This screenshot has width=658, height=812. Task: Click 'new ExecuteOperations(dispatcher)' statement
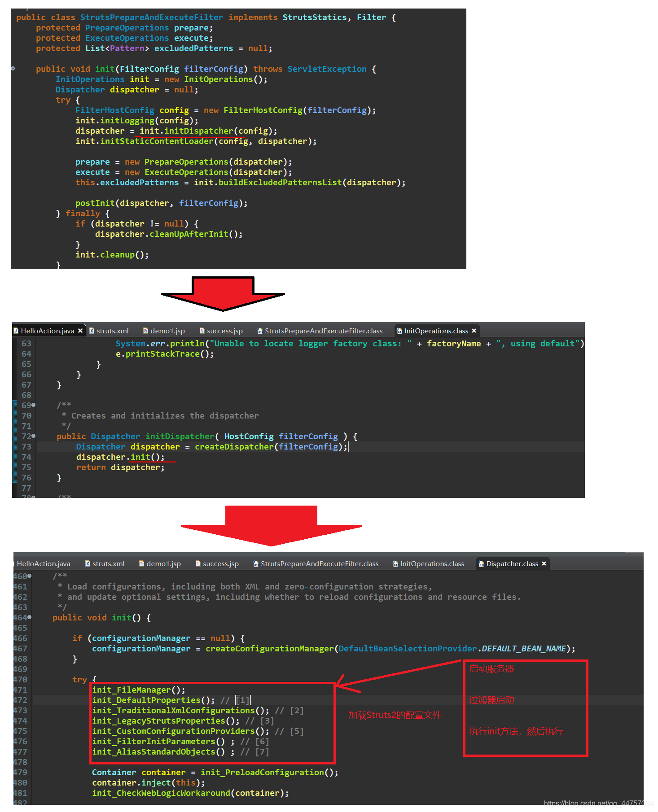click(x=206, y=172)
